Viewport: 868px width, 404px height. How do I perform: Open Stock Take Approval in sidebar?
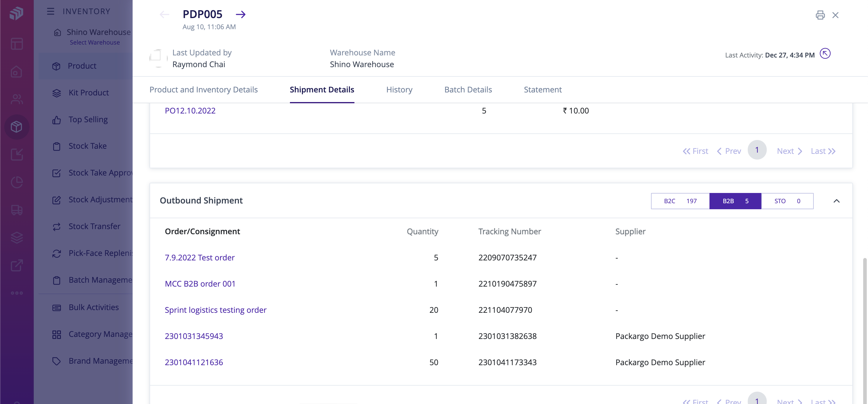pos(92,173)
